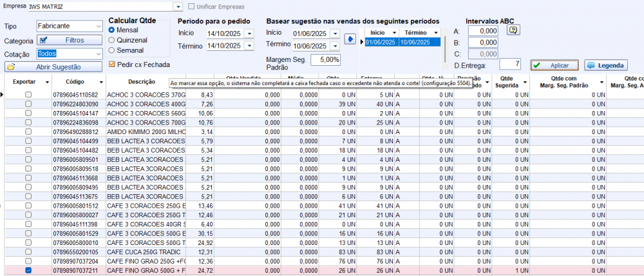Toggle the Pedir cx Fechada checkbox
Screen dimensions: 644x276
pyautogui.click(x=112, y=64)
